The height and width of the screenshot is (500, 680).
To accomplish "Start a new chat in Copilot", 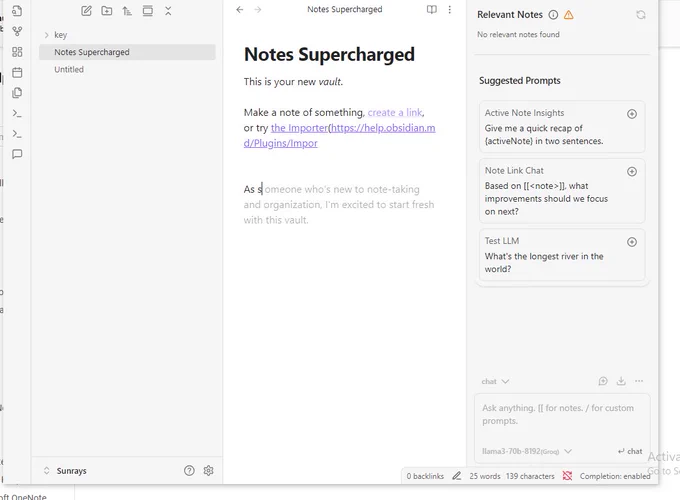I will (x=603, y=381).
